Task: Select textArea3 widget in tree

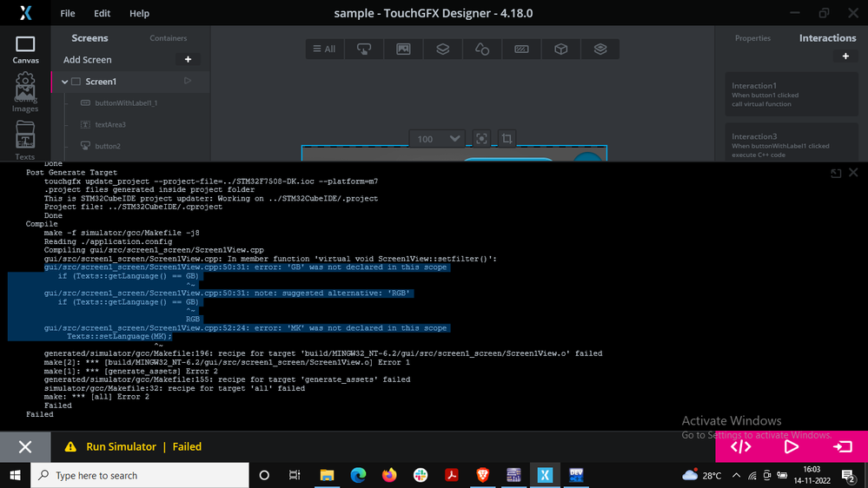Action: click(x=110, y=124)
